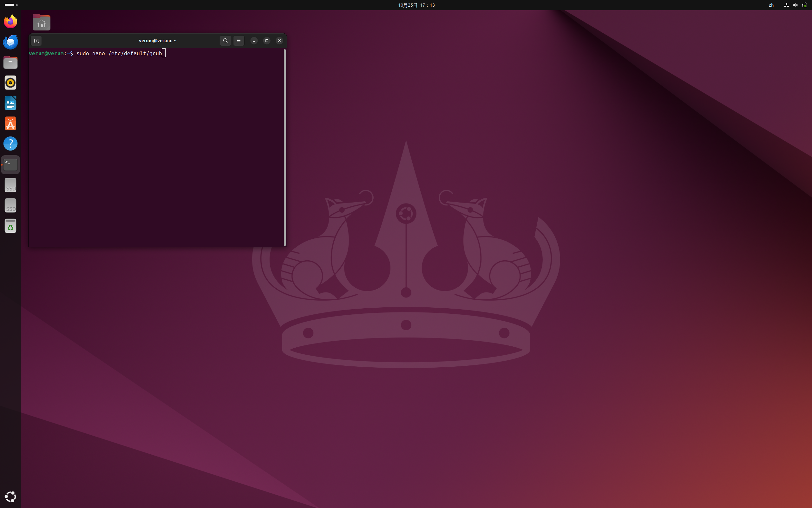812x508 pixels.
Task: Open the Activities workspace indicator
Action: pos(11,5)
